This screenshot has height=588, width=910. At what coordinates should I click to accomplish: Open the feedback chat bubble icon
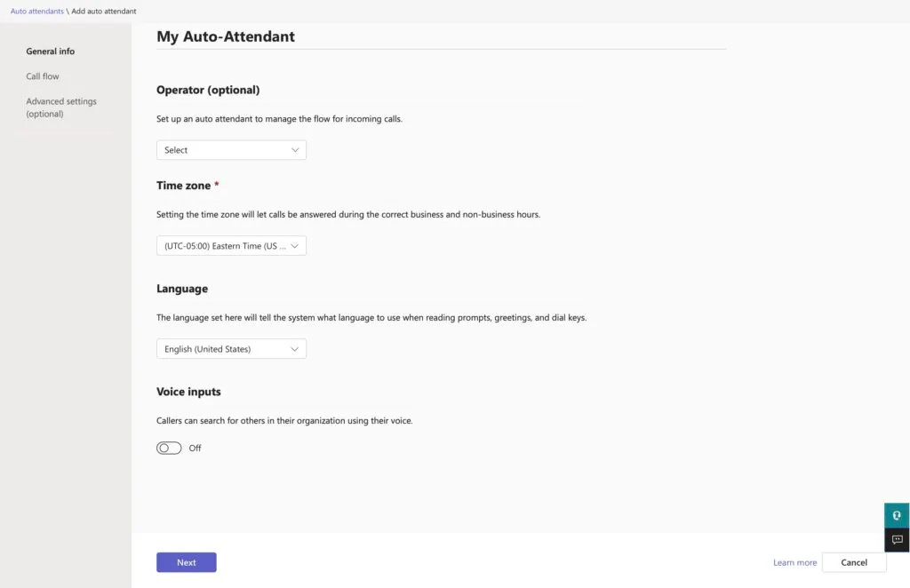tap(897, 540)
